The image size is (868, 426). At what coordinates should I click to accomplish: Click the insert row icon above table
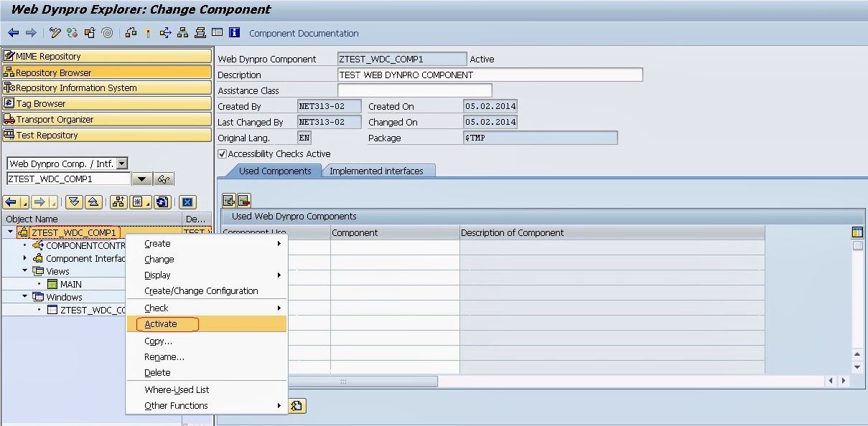(x=229, y=201)
